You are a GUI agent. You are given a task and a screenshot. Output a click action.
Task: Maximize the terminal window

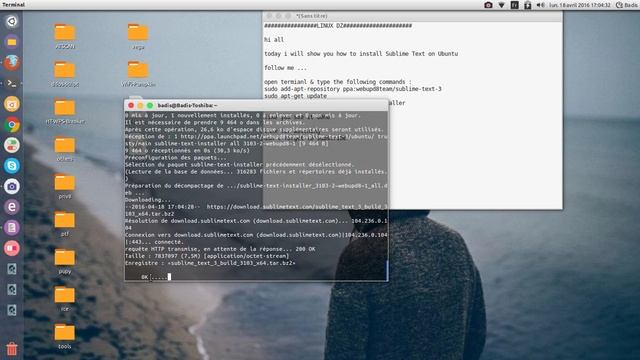(150, 105)
